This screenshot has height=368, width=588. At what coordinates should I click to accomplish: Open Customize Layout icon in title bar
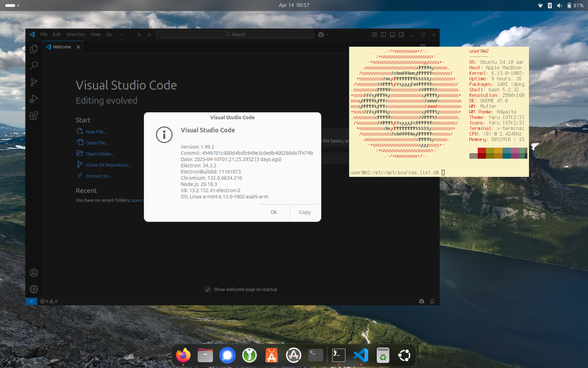click(x=374, y=34)
